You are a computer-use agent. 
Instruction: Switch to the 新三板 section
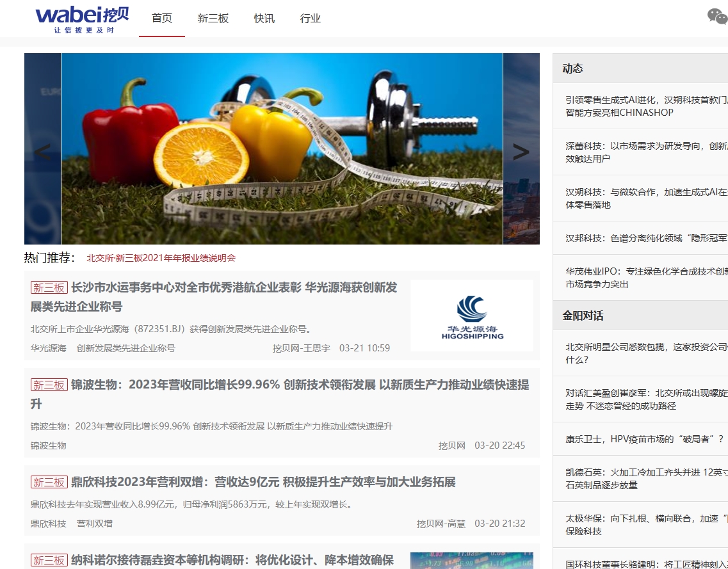[211, 19]
